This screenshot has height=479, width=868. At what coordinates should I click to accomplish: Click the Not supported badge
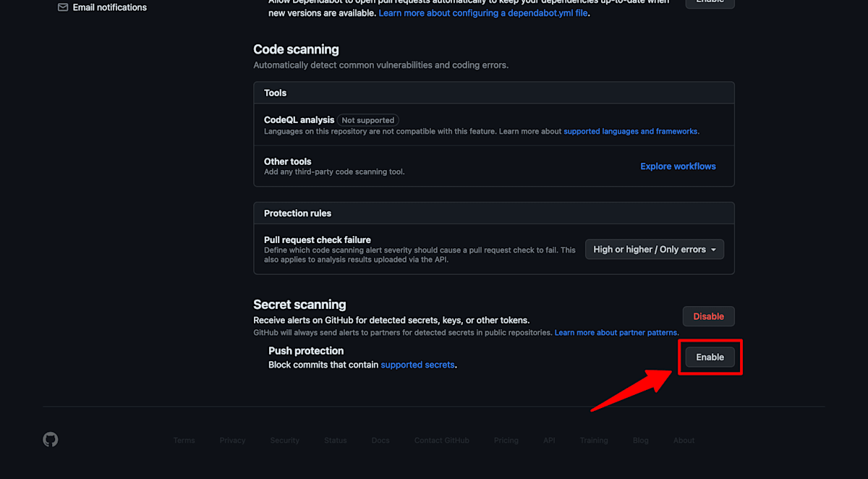tap(368, 120)
